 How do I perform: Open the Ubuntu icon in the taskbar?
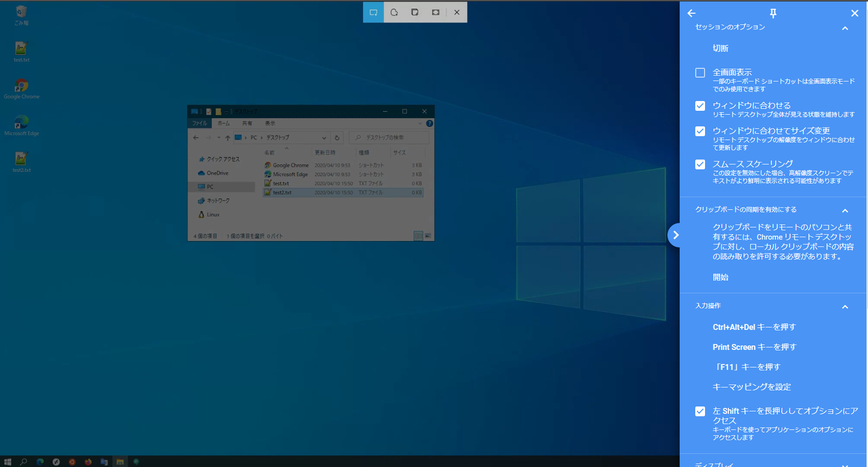point(72,462)
